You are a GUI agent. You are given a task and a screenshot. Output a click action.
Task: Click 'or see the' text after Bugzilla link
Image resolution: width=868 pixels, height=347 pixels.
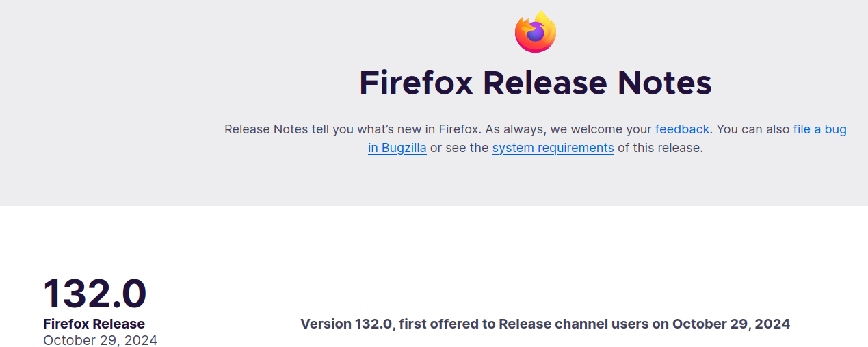[459, 148]
